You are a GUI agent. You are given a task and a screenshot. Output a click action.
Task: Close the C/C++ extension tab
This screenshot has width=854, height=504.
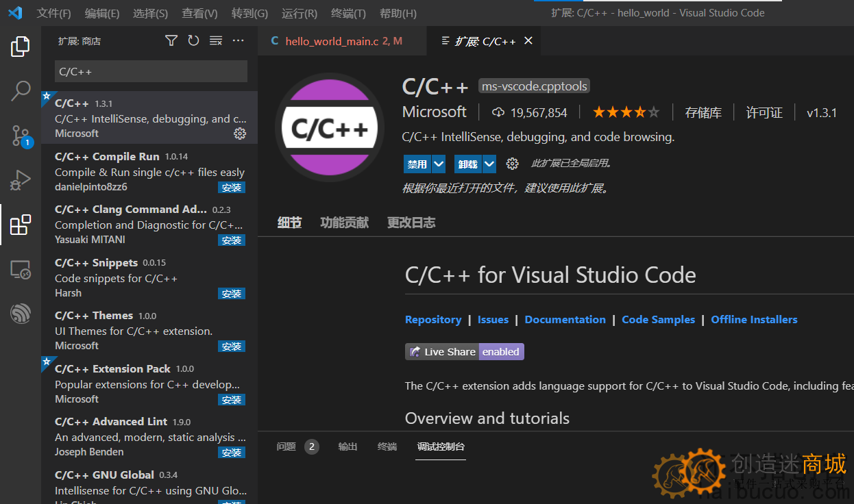[528, 41]
